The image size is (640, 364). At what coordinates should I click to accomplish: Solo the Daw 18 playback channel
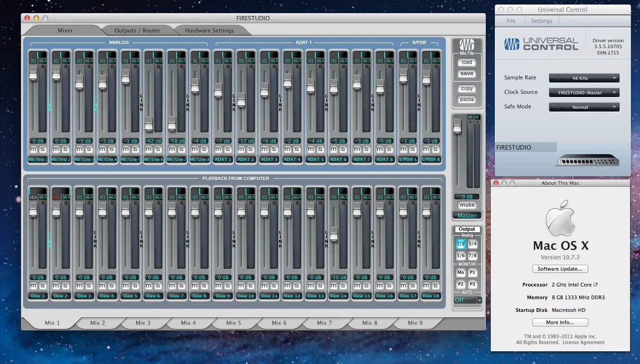[436, 286]
